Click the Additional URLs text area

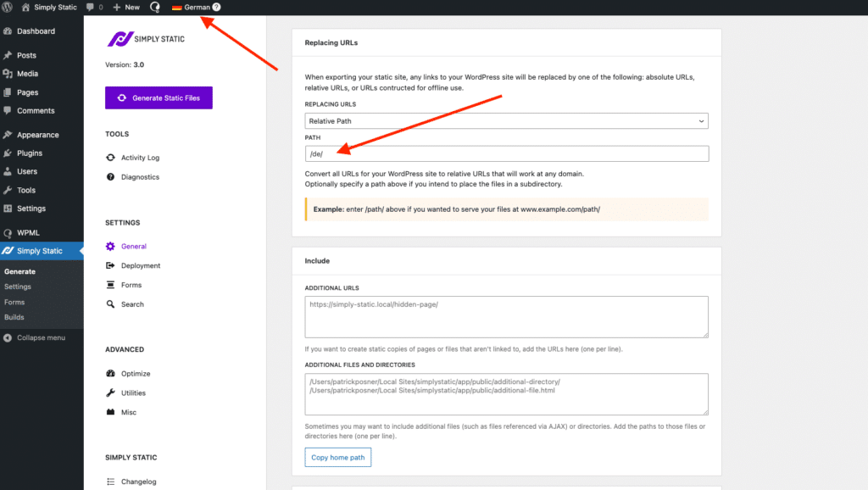click(x=507, y=317)
